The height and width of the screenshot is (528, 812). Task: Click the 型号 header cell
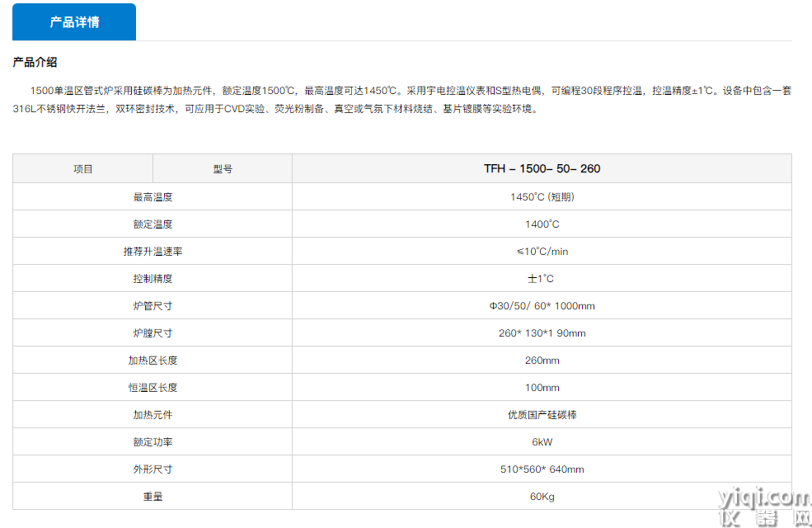click(x=223, y=169)
